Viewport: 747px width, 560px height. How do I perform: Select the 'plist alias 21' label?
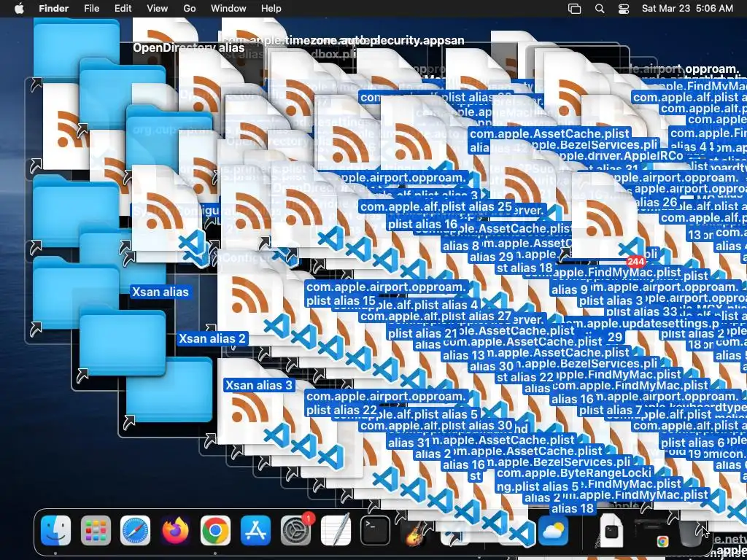tap(422, 334)
